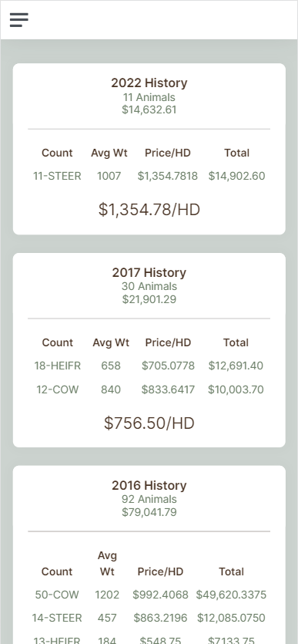The width and height of the screenshot is (298, 644).
Task: Click the 18-HEIFR count entry
Action: [58, 366]
